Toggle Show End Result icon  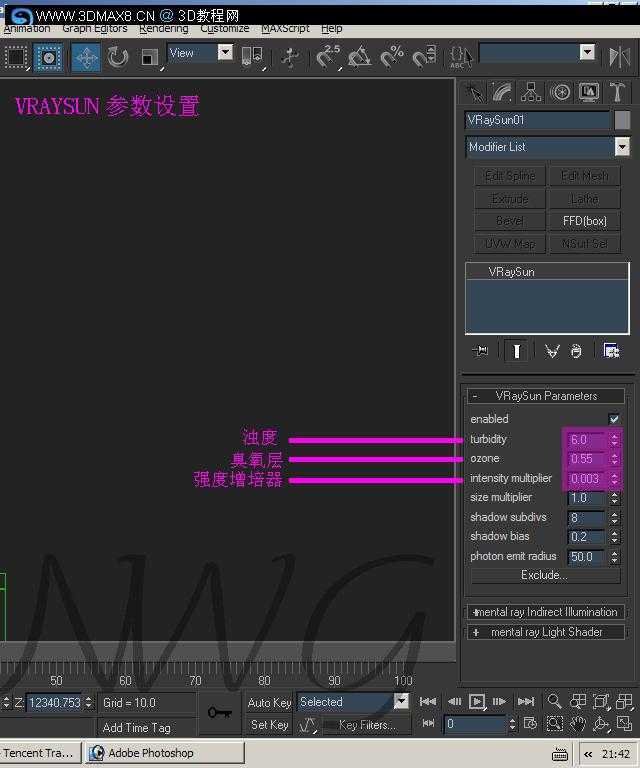(516, 351)
